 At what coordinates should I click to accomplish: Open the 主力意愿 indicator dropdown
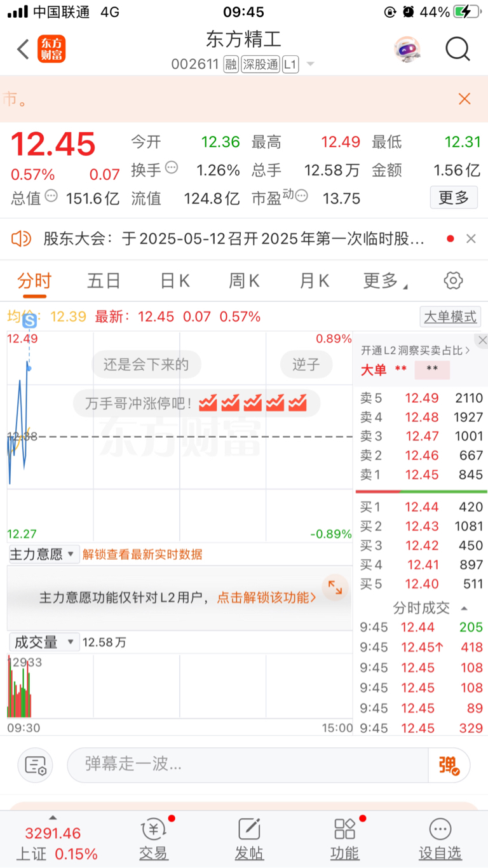43,555
